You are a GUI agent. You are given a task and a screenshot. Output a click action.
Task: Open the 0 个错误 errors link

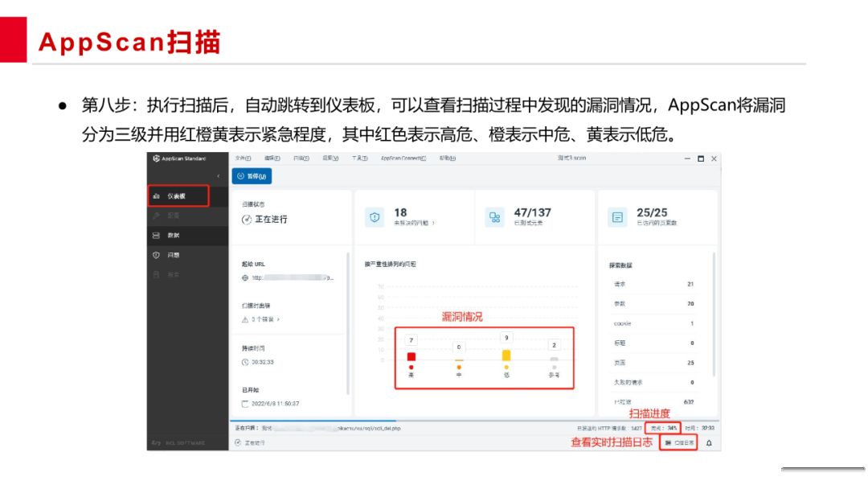[x=265, y=319]
